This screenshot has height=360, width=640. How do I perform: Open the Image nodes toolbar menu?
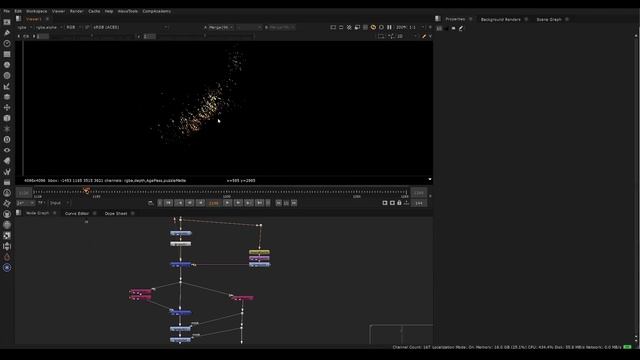coord(7,22)
